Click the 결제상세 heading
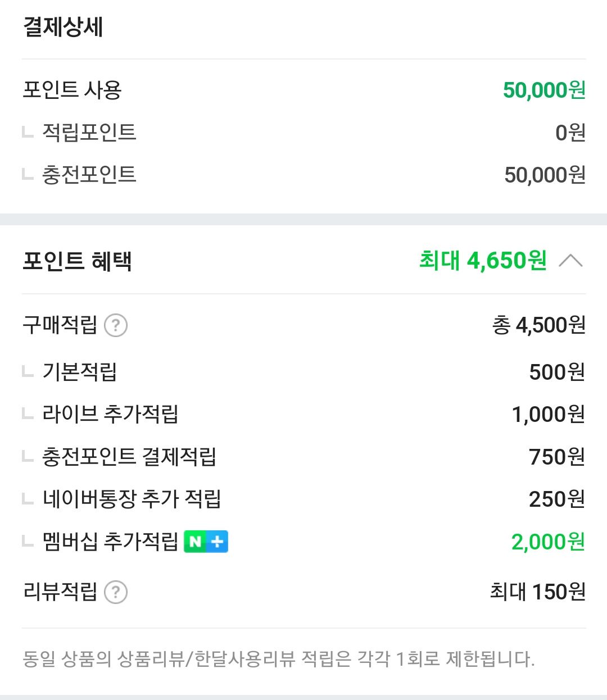This screenshot has height=700, width=607. tap(63, 27)
